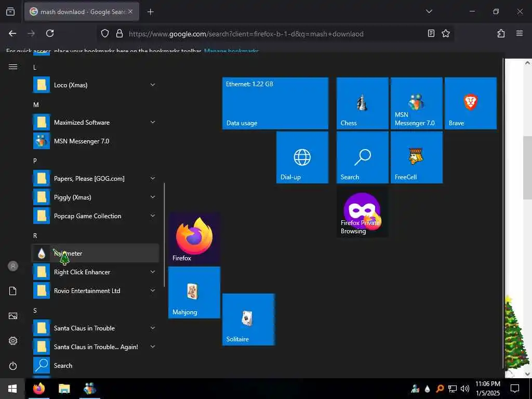Open the Chess tile
532x399 pixels.
pyautogui.click(x=362, y=103)
